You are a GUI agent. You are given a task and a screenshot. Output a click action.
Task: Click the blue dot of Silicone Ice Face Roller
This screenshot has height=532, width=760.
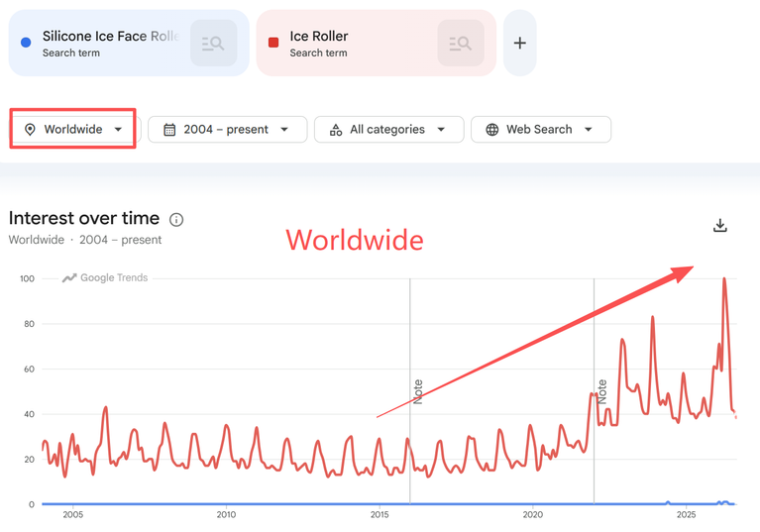pyautogui.click(x=26, y=43)
